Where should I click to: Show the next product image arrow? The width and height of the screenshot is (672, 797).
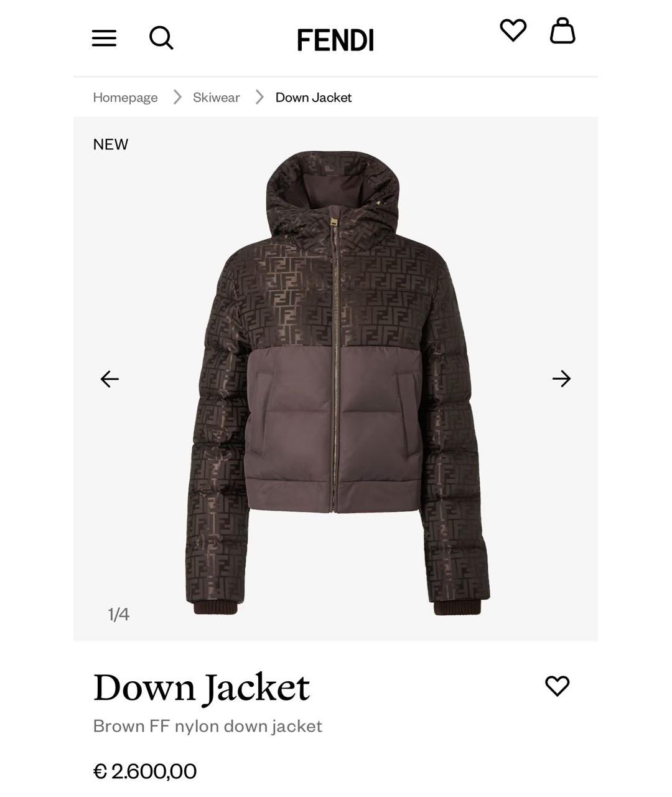click(561, 379)
